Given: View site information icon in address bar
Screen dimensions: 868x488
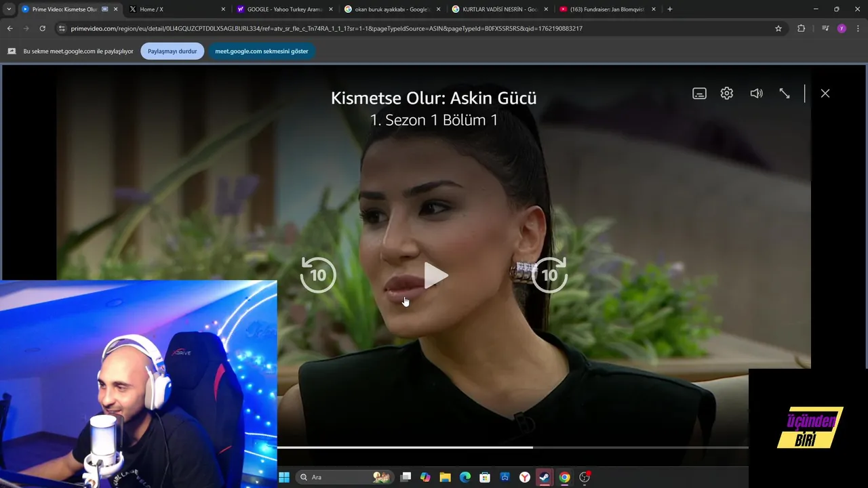Looking at the screenshot, I should (62, 28).
